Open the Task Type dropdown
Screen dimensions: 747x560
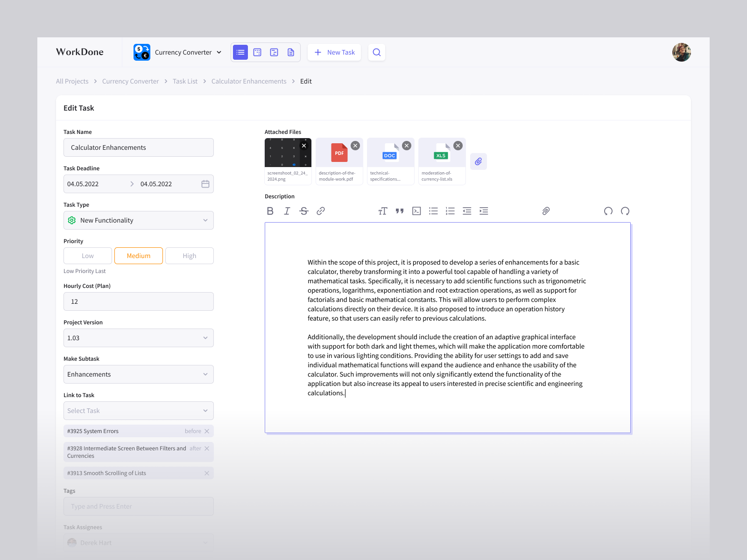(138, 220)
